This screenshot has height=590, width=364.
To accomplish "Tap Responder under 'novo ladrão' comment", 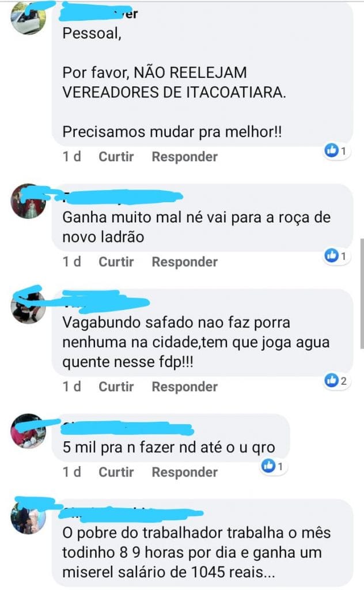I will click(185, 262).
